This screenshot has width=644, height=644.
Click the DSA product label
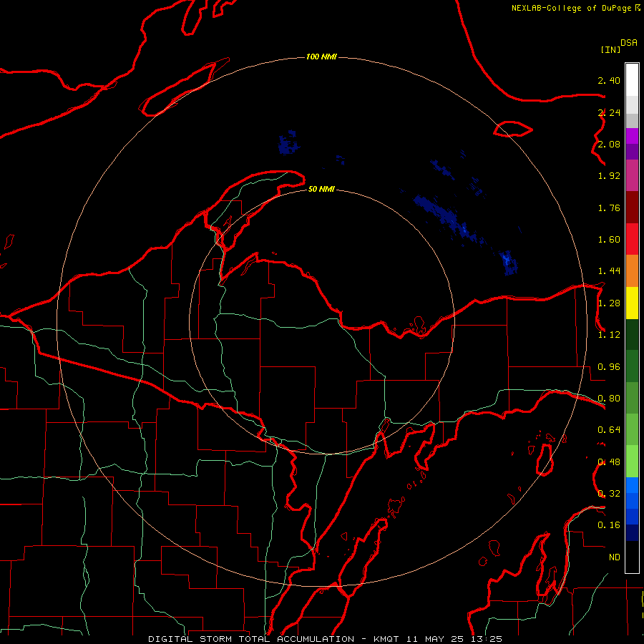tap(629, 43)
